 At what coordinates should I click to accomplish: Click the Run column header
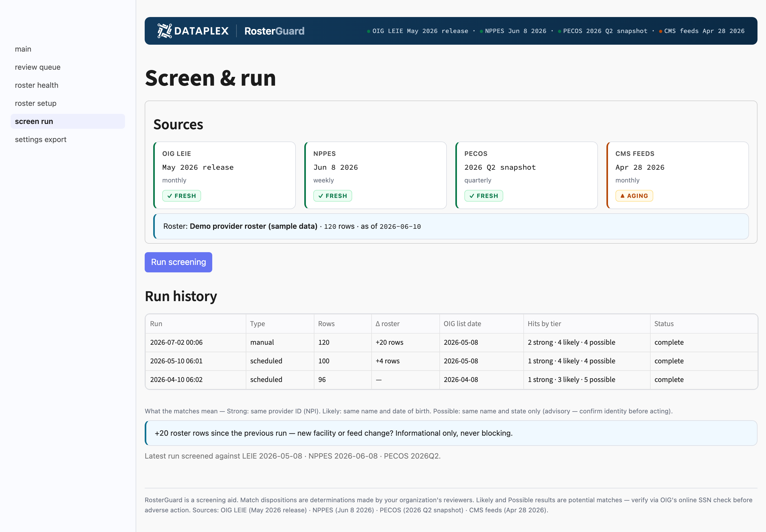196,324
